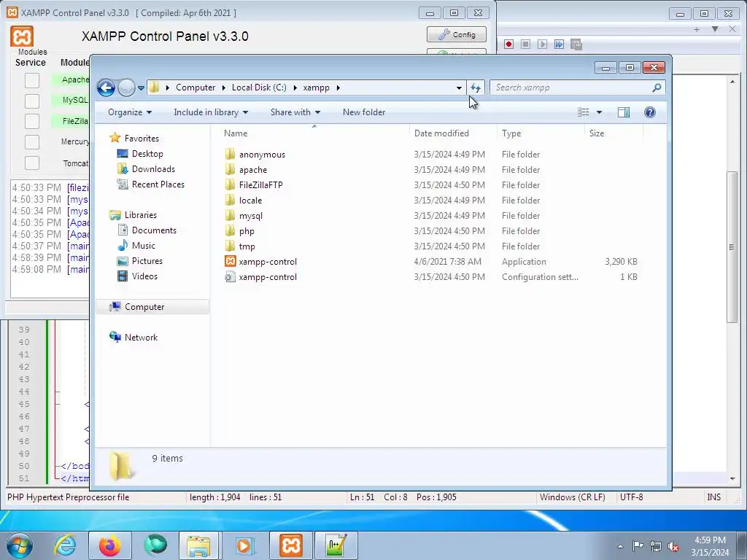Select xampp-control Configuration settings file
This screenshot has height=560, width=747.
click(268, 276)
